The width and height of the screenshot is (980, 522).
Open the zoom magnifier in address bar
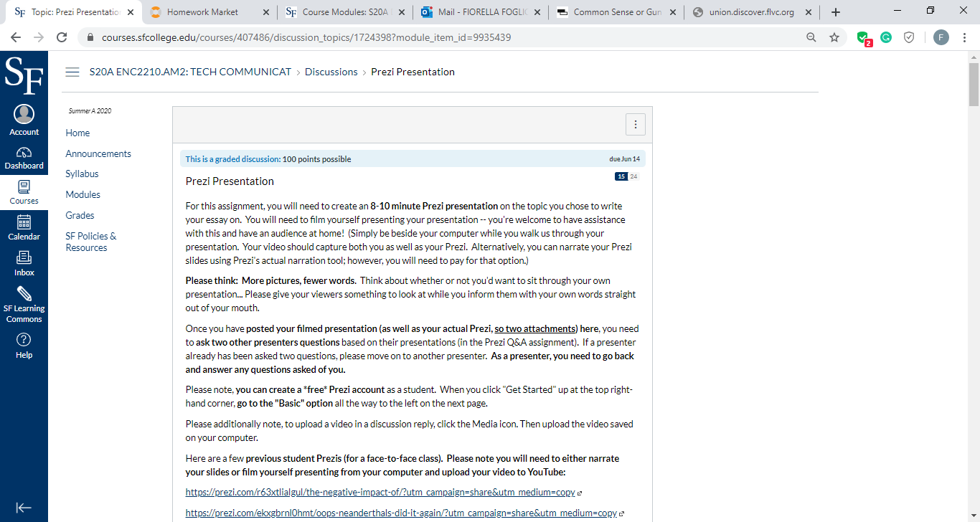pos(811,37)
